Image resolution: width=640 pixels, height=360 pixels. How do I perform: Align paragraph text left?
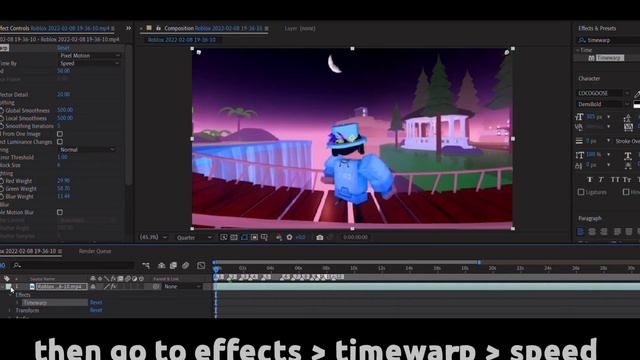coord(580,232)
